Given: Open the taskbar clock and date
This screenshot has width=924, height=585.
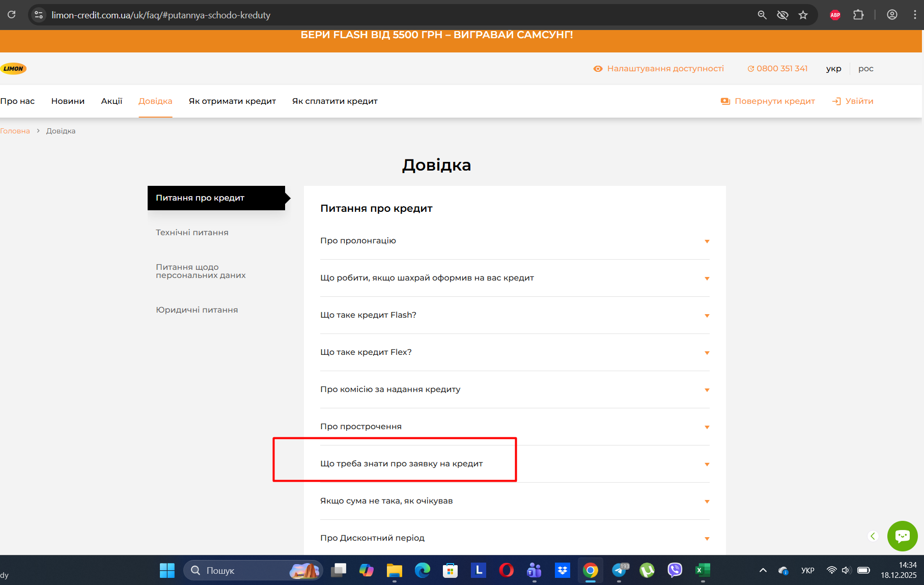Looking at the screenshot, I should (899, 570).
